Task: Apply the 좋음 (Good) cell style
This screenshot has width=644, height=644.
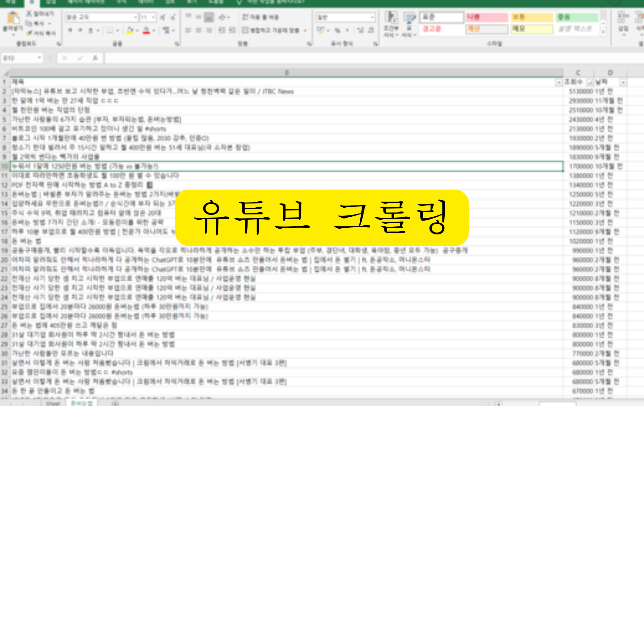Action: coord(577,17)
